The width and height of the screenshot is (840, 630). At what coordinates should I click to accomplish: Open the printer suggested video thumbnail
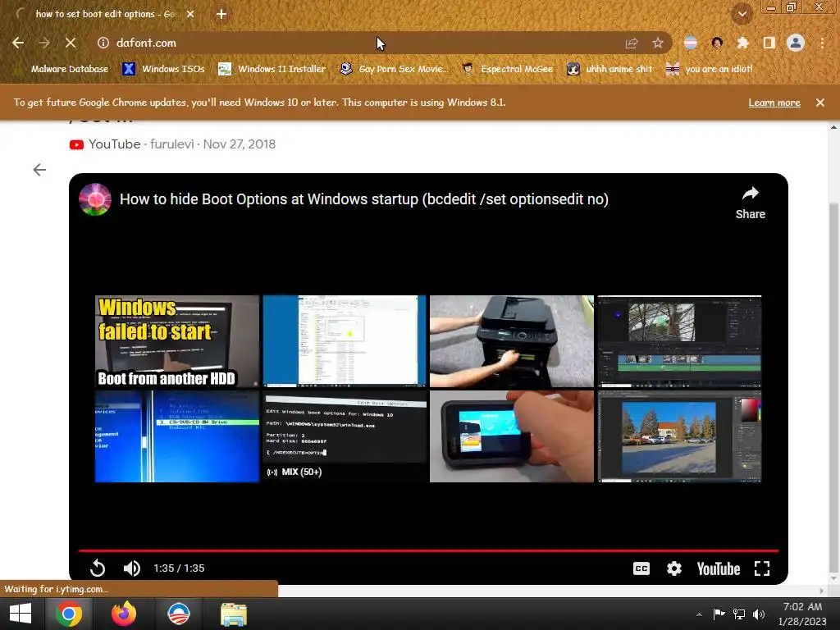tap(512, 340)
